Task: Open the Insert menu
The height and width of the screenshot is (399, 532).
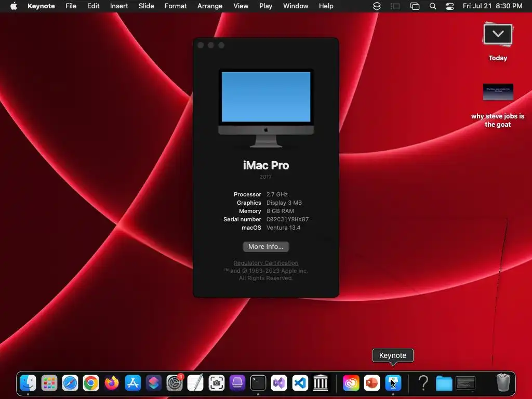Action: pos(119,6)
